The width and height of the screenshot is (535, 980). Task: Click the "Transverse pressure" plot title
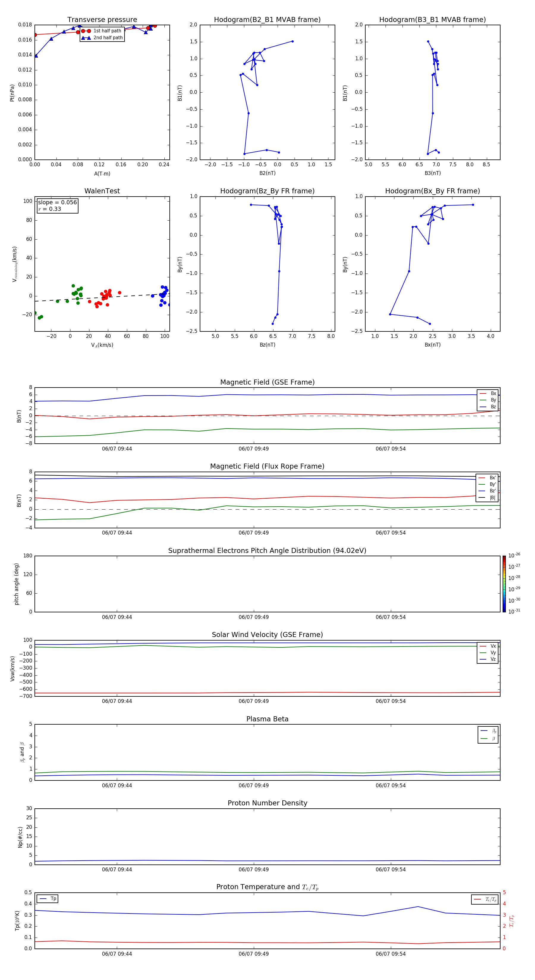pos(102,20)
